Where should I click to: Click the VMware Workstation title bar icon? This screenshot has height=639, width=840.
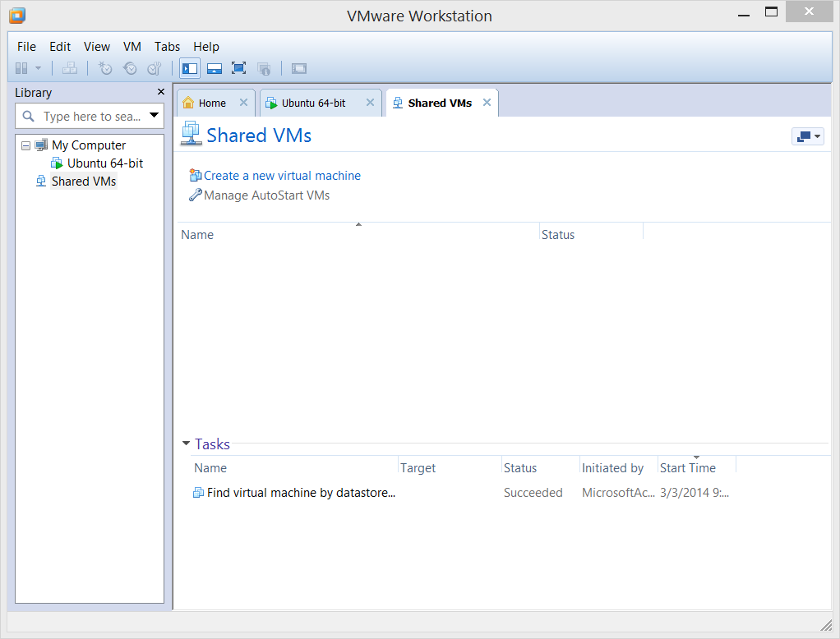(17, 16)
